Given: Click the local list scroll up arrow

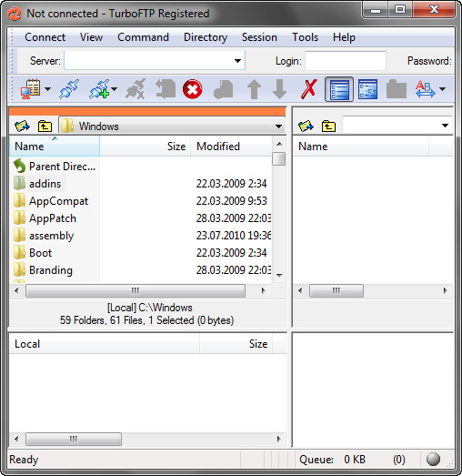Looking at the screenshot, I should pyautogui.click(x=279, y=144).
